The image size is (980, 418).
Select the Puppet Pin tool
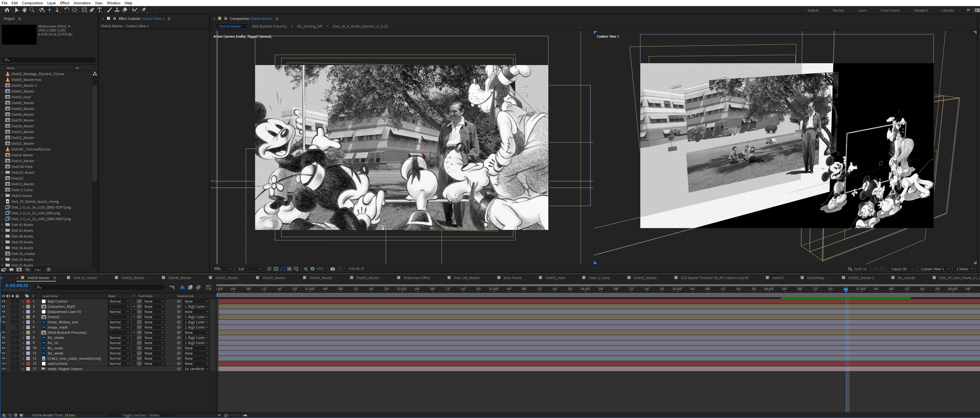coord(144,10)
